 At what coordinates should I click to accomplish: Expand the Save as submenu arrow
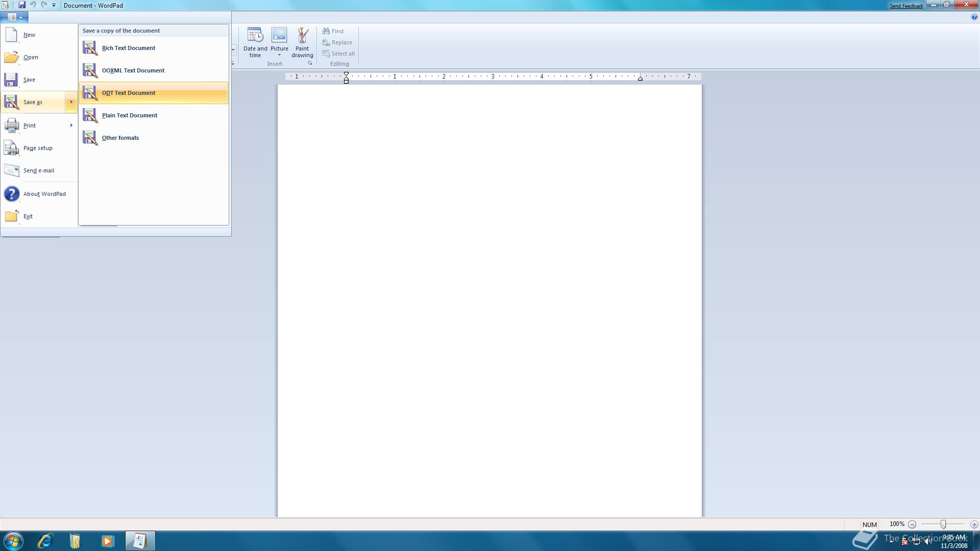click(71, 102)
